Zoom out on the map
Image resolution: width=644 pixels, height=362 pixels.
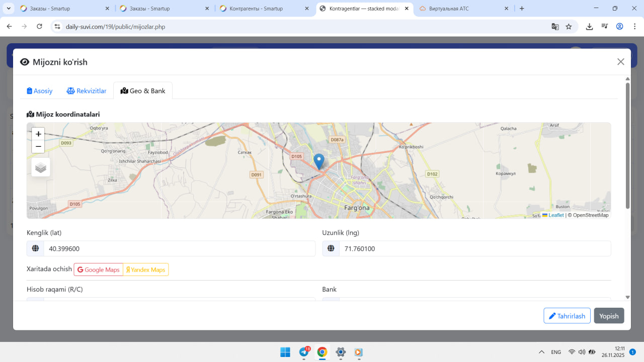(x=38, y=147)
